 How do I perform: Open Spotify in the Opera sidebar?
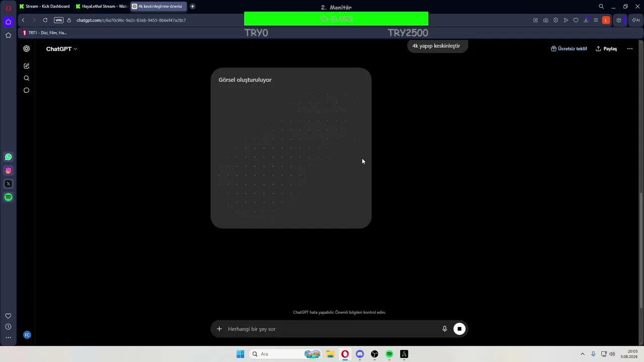point(8,198)
